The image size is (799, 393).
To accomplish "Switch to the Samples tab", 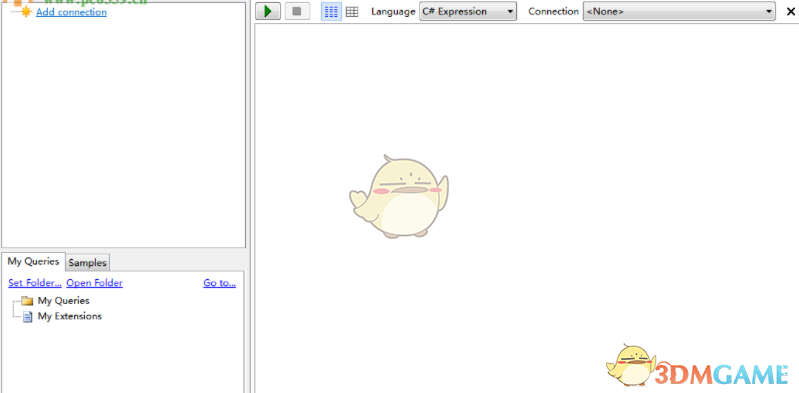I will click(88, 263).
